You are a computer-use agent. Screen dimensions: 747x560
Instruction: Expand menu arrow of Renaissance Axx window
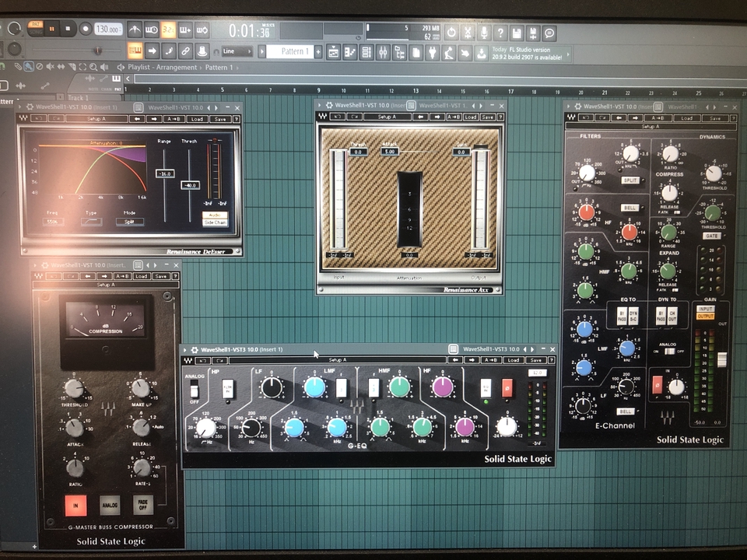320,105
